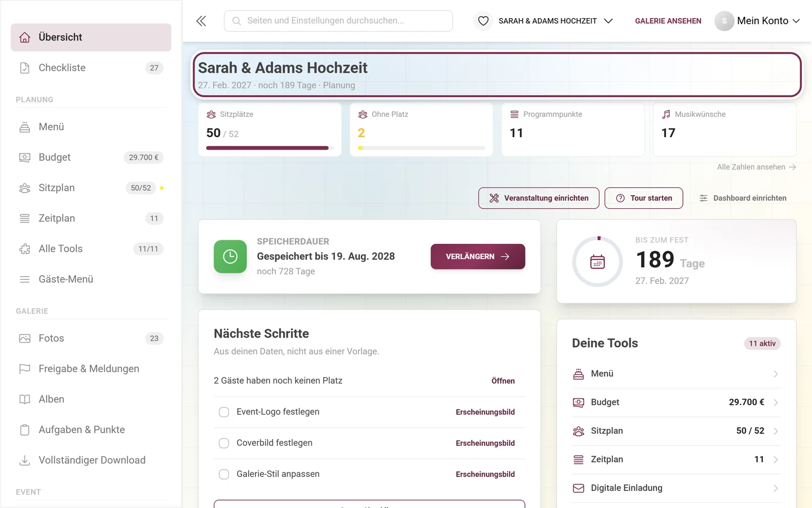Open Menü via its chevron in Deine Tools

tap(775, 374)
